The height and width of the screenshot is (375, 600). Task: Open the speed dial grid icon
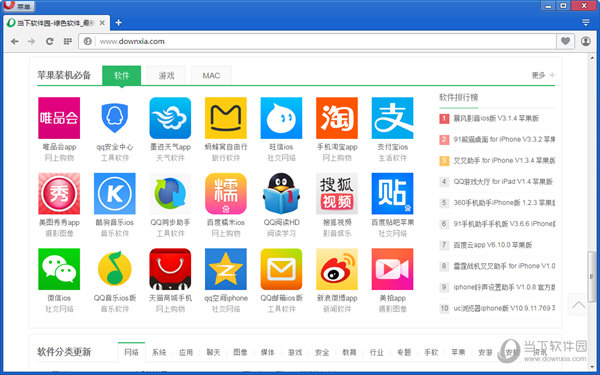click(x=68, y=41)
